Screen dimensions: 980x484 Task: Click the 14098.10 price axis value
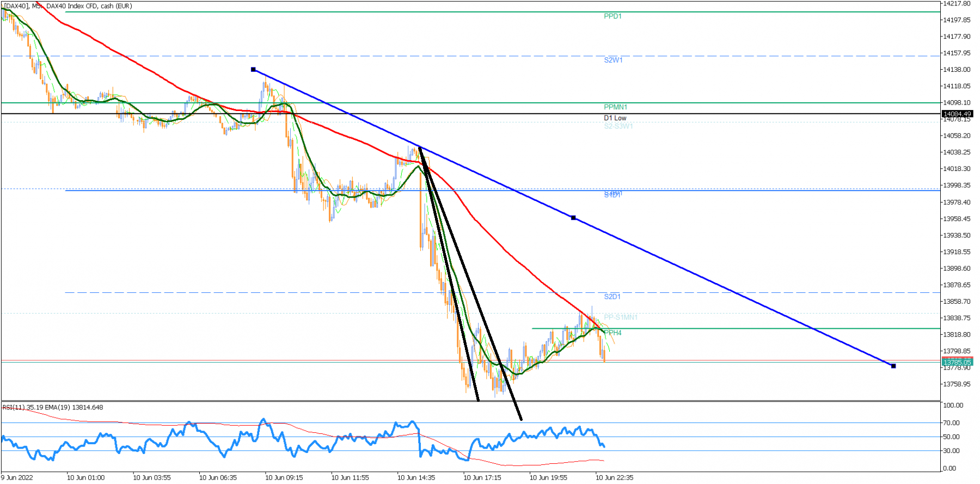[957, 103]
